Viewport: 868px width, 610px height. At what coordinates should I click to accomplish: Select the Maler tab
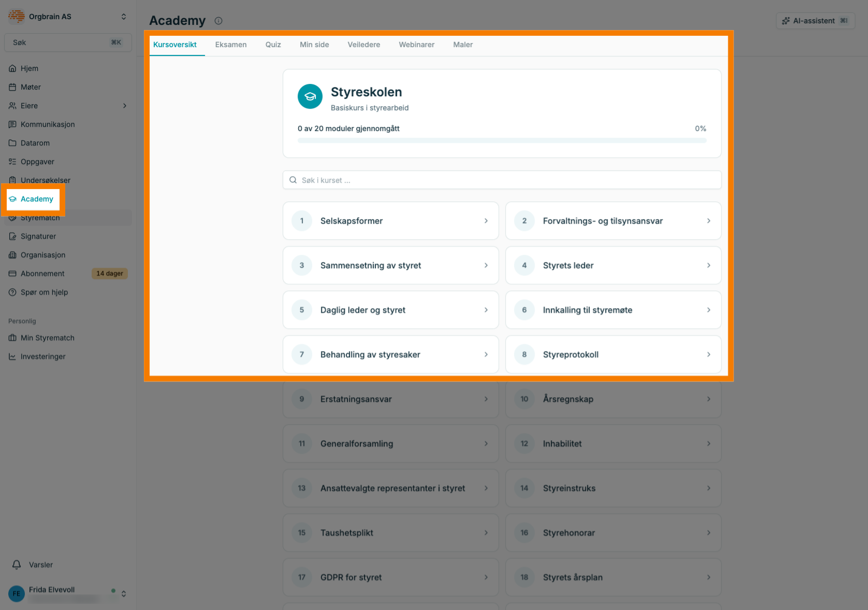463,45
